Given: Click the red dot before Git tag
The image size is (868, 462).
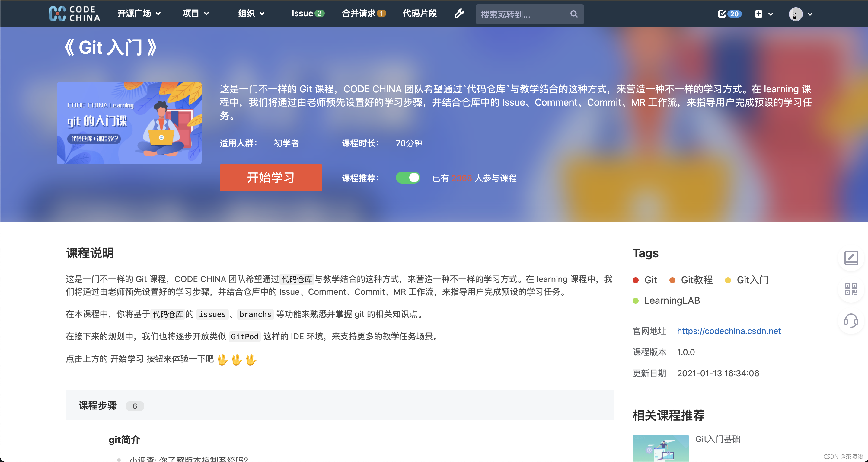Looking at the screenshot, I should point(636,280).
